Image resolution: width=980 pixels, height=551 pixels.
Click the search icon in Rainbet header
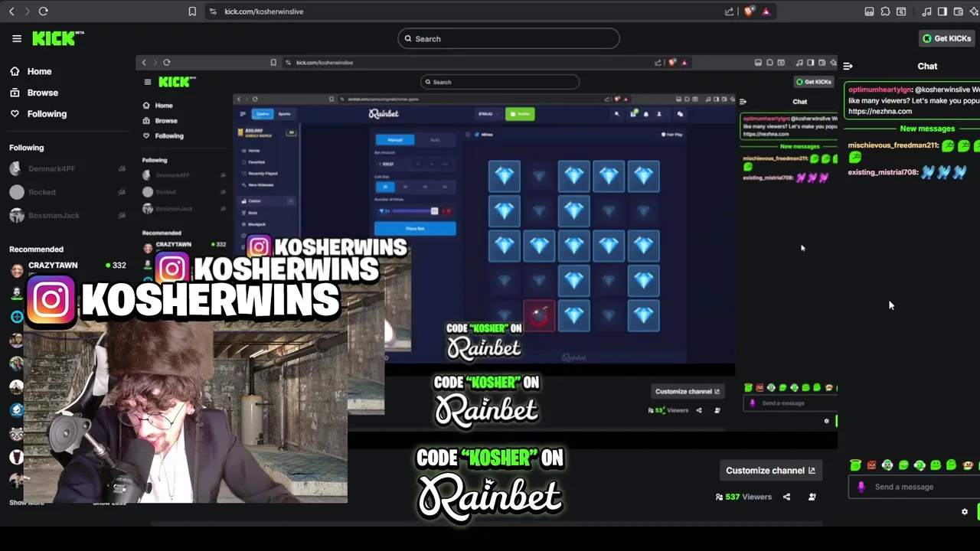pos(617,114)
